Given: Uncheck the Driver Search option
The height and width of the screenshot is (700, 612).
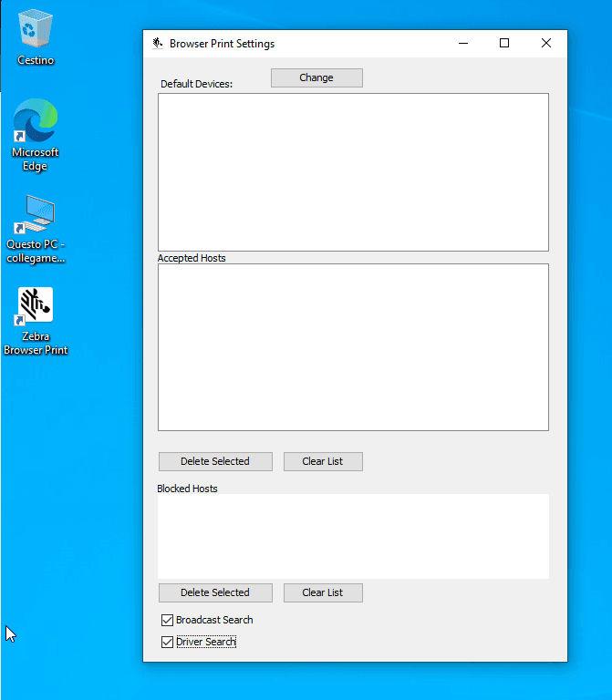Looking at the screenshot, I should [x=167, y=643].
